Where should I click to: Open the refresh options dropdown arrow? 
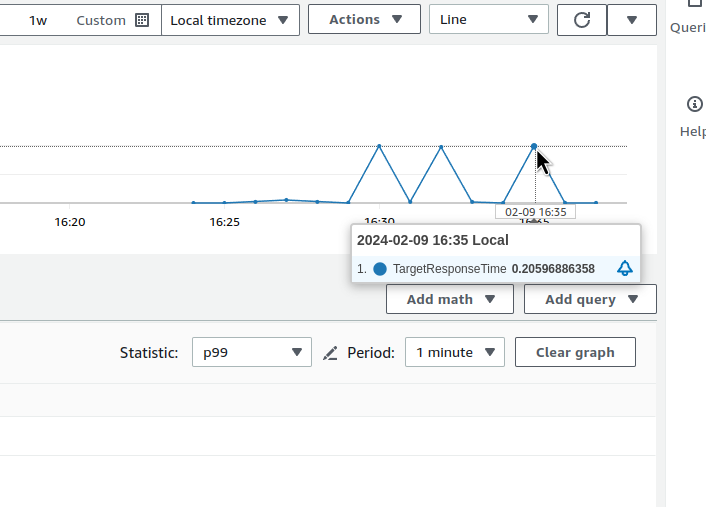tap(631, 20)
